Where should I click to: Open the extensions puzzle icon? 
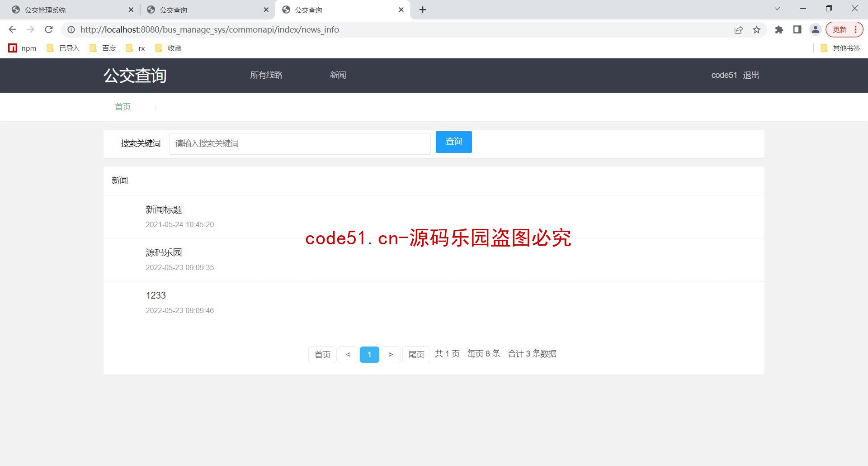point(779,30)
